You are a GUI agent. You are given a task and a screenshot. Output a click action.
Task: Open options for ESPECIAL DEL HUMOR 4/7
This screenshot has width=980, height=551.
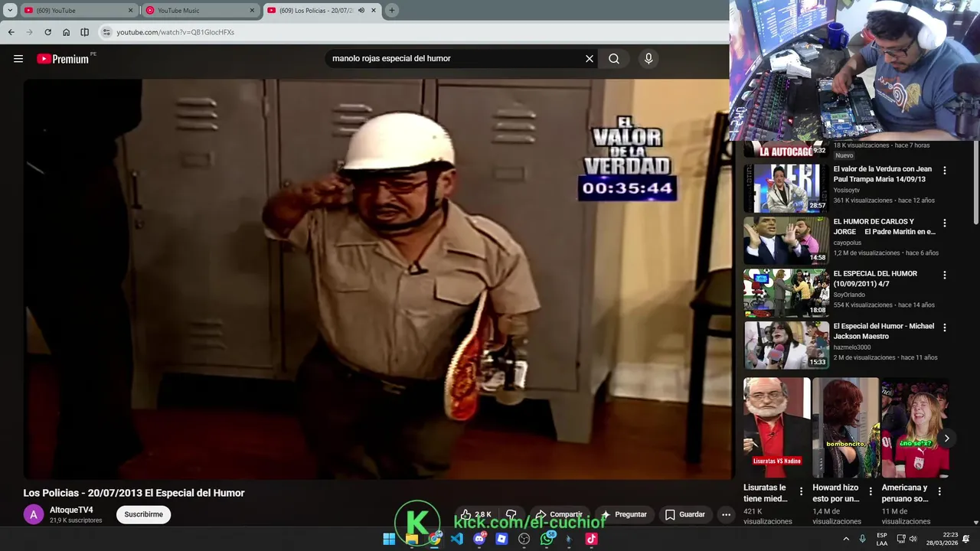point(944,275)
